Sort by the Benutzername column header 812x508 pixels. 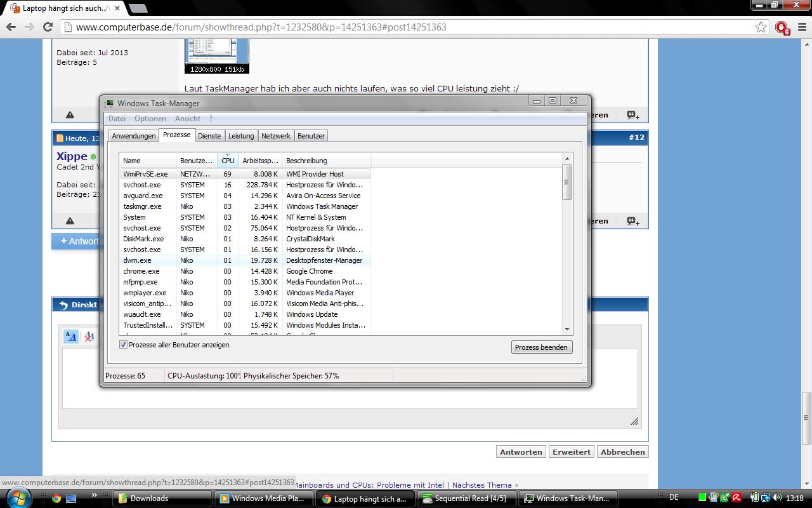point(197,161)
